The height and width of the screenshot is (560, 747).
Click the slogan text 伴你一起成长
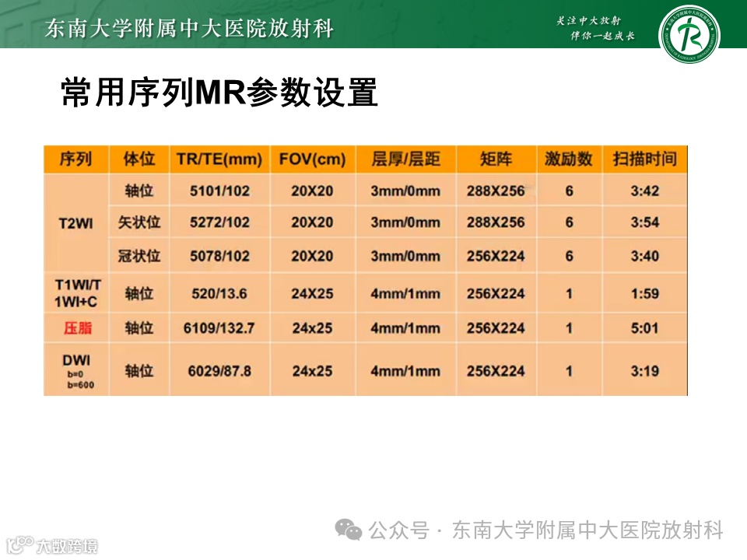(x=602, y=36)
